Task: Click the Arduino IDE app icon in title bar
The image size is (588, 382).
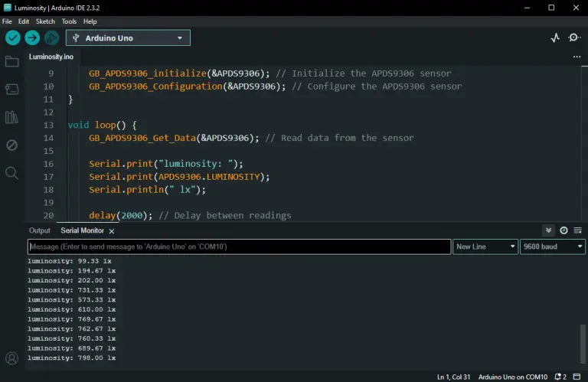Action: tap(8, 8)
